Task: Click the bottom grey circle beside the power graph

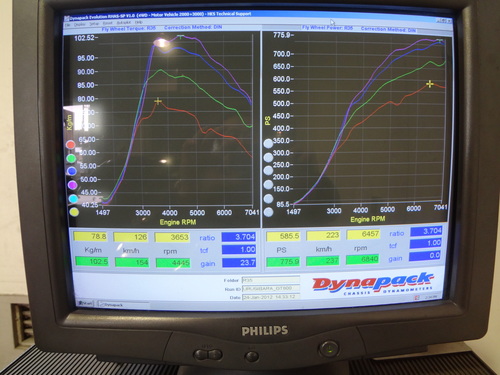Action: pyautogui.click(x=268, y=212)
